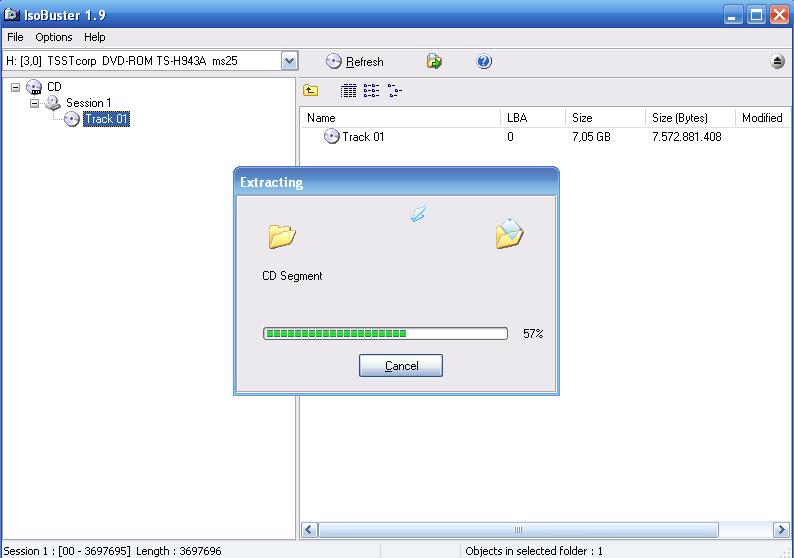Click the horizontal scrollbar thumb

click(x=518, y=530)
